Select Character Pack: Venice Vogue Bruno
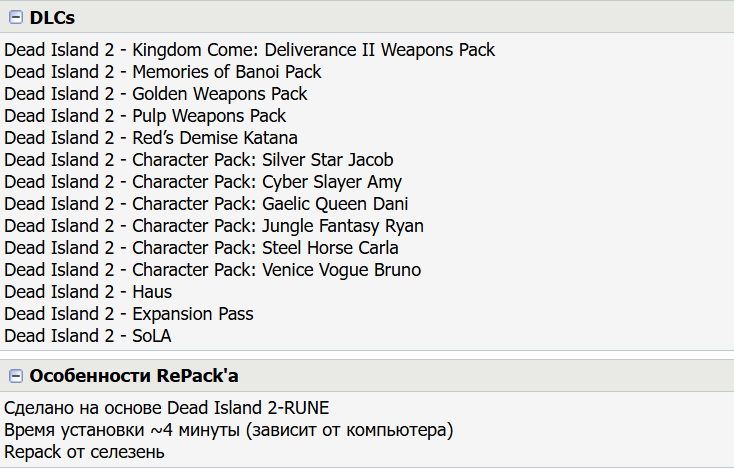 click(213, 270)
